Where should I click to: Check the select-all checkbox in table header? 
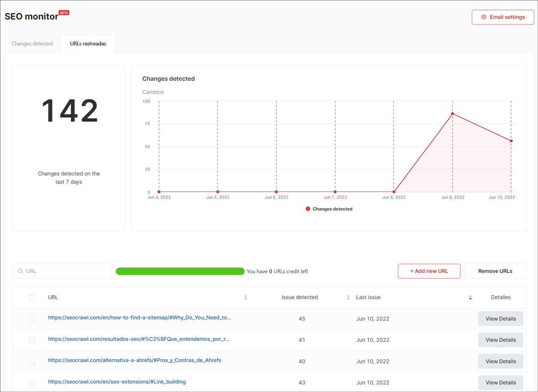31,297
